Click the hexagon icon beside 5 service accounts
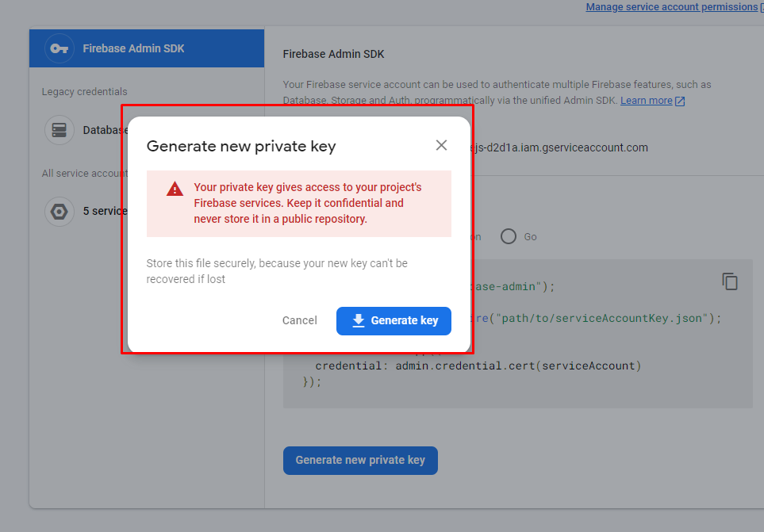764x532 pixels. (x=60, y=211)
